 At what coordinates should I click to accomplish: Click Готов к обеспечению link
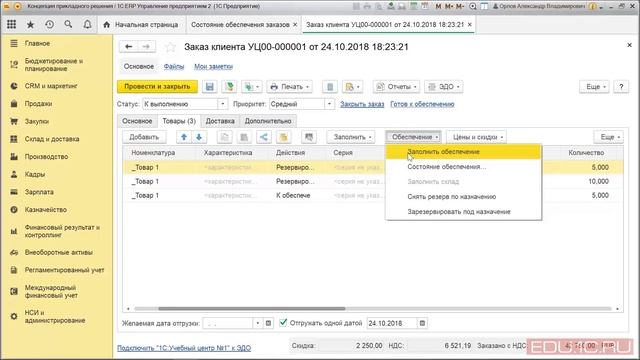422,104
